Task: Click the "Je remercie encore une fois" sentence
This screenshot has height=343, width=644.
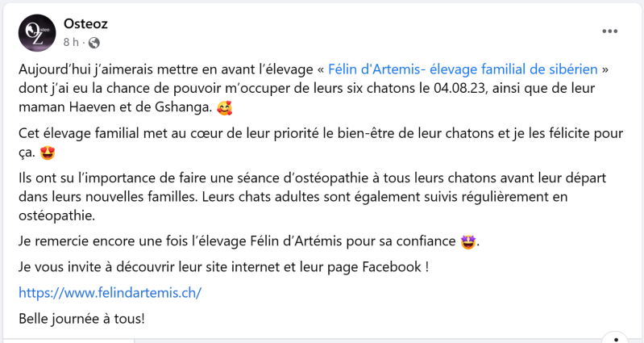Action: (x=242, y=241)
